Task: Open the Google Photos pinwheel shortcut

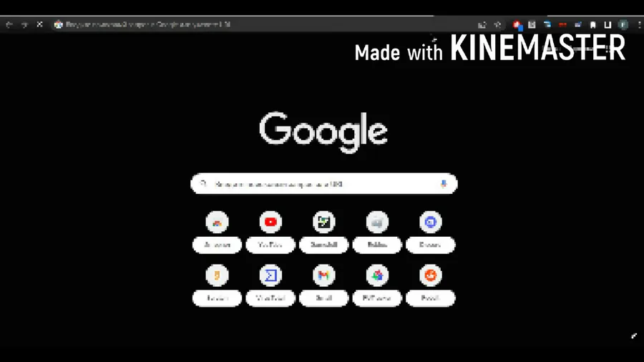Action: [x=377, y=275]
